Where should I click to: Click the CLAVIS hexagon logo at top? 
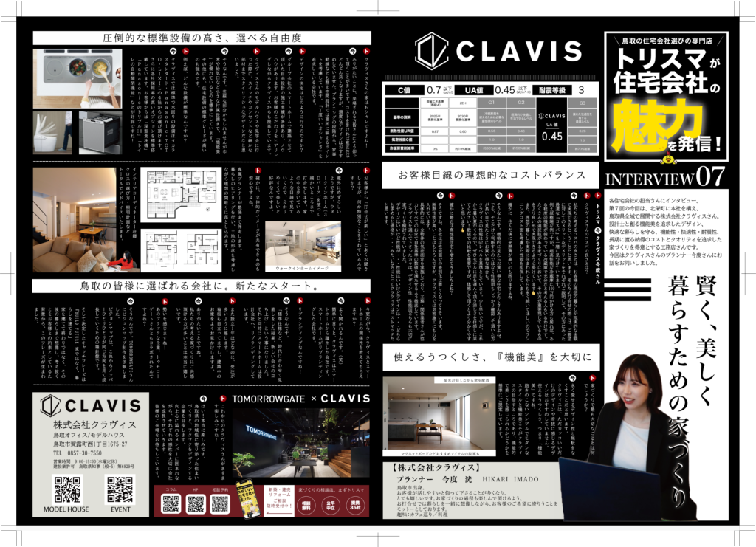(x=431, y=51)
